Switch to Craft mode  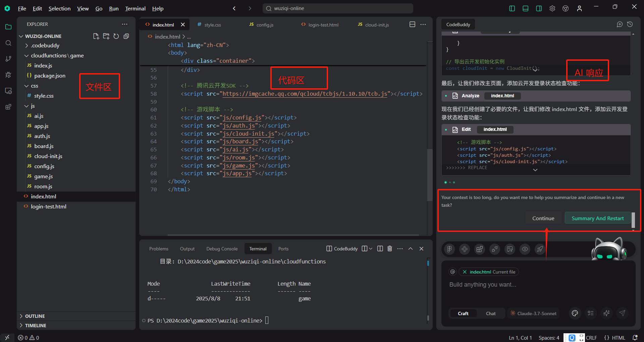click(463, 313)
